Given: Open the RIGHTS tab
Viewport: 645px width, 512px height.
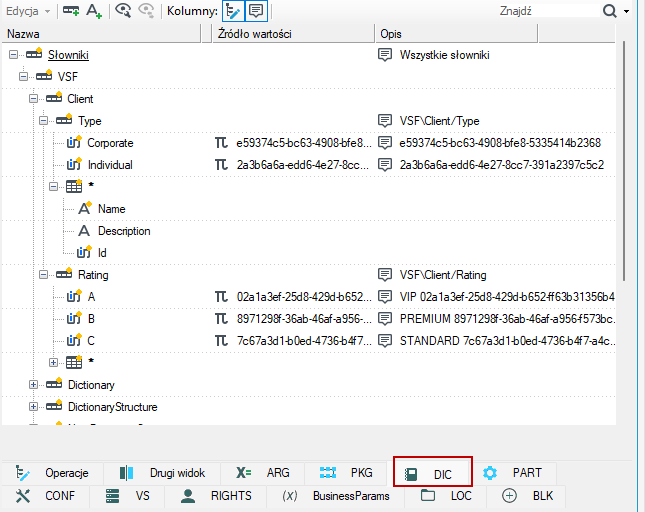Looking at the screenshot, I should pos(216,496).
